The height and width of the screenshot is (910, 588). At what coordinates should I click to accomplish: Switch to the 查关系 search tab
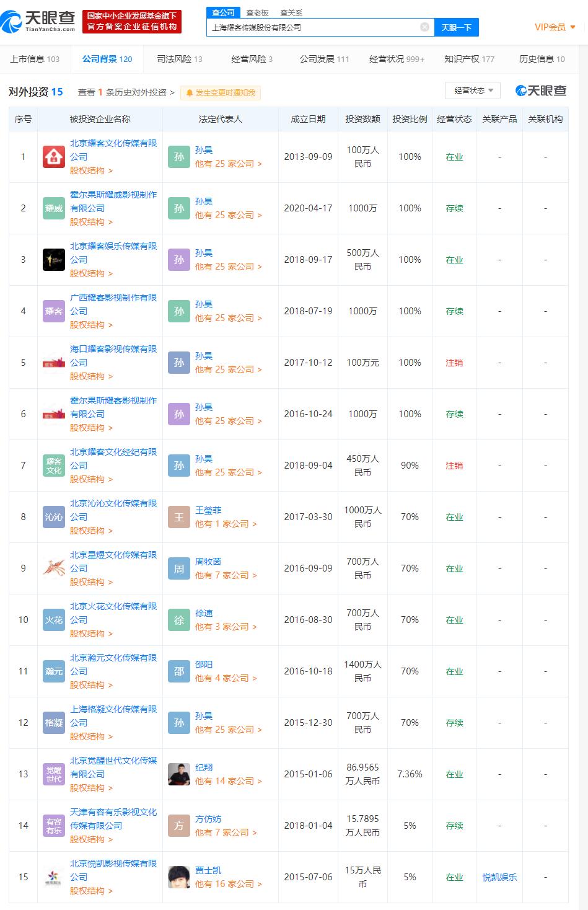pos(291,12)
